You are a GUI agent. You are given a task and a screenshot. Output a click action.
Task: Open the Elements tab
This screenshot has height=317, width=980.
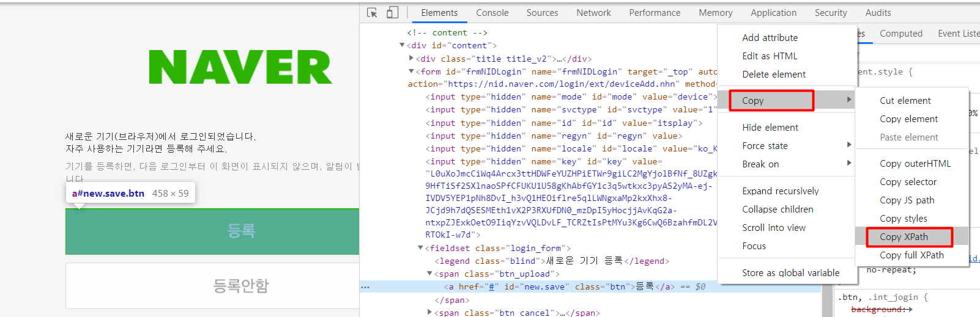pyautogui.click(x=439, y=13)
